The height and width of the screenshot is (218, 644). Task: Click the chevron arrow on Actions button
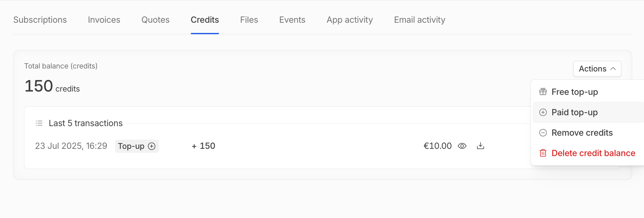pyautogui.click(x=613, y=69)
